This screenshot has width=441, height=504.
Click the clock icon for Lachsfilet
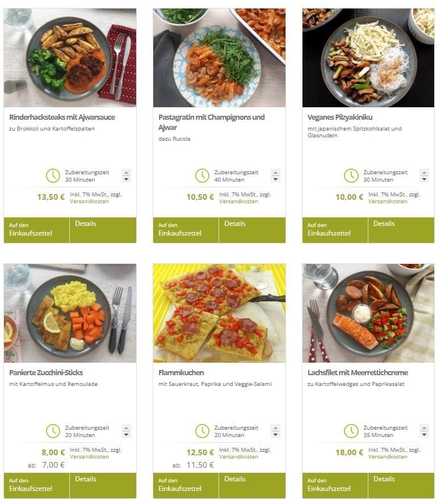tap(351, 431)
